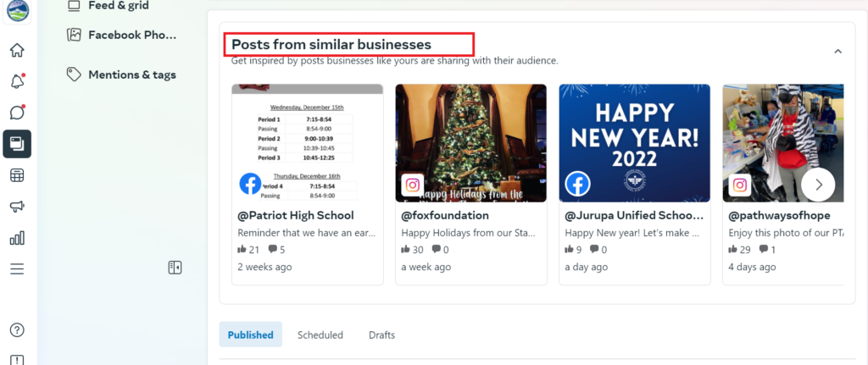Click the Facebook Photos image icon
This screenshot has width=868, height=365.
[x=74, y=35]
